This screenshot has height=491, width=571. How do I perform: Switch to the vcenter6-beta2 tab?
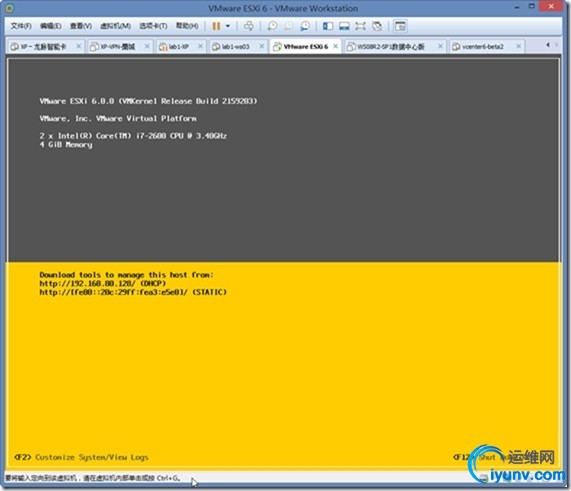coord(483,47)
